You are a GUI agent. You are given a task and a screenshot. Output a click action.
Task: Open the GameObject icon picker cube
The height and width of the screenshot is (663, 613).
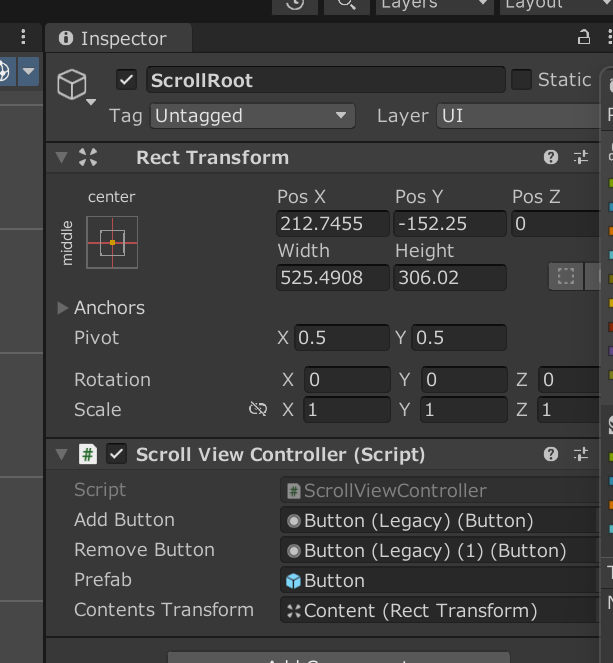coord(71,84)
